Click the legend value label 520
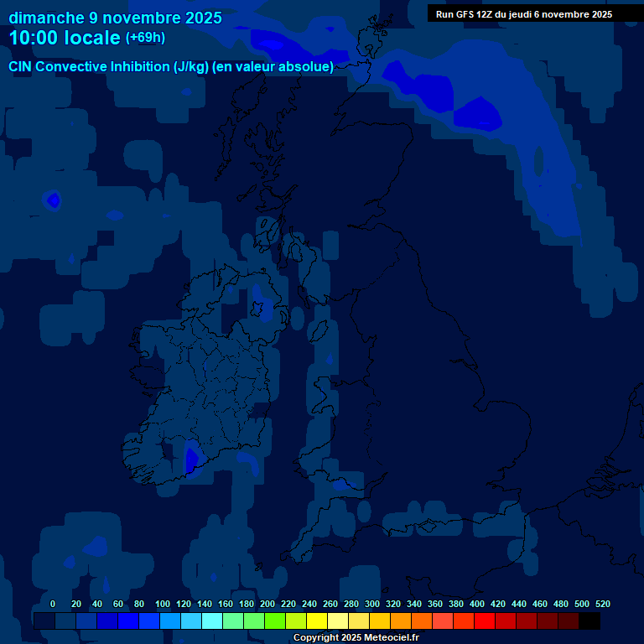The width and height of the screenshot is (644, 644). (602, 604)
